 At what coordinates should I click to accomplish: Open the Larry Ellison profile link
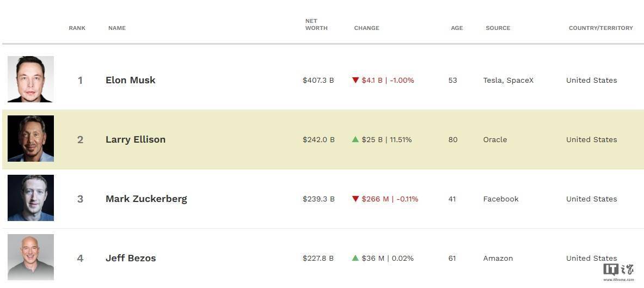pyautogui.click(x=136, y=139)
